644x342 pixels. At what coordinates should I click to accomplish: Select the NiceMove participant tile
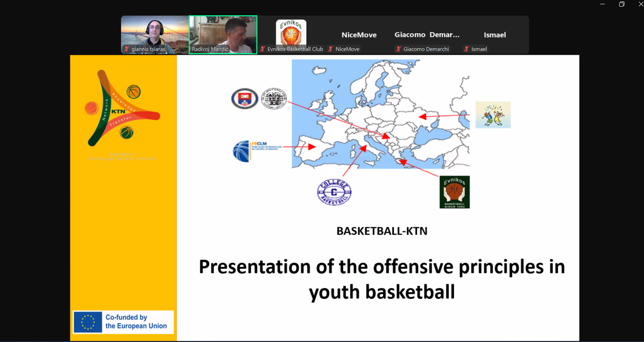point(359,35)
